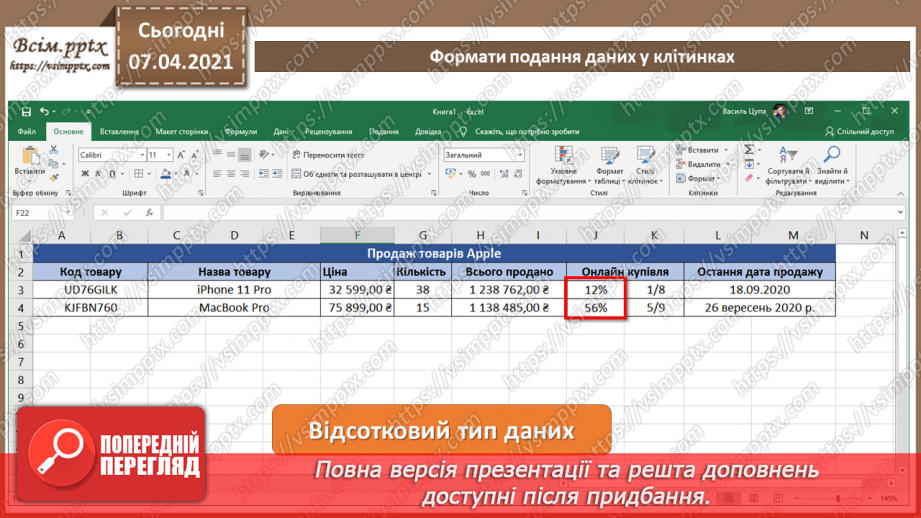Click the Clear eraser icon
Screen dimensions: 921x518
tap(749, 178)
